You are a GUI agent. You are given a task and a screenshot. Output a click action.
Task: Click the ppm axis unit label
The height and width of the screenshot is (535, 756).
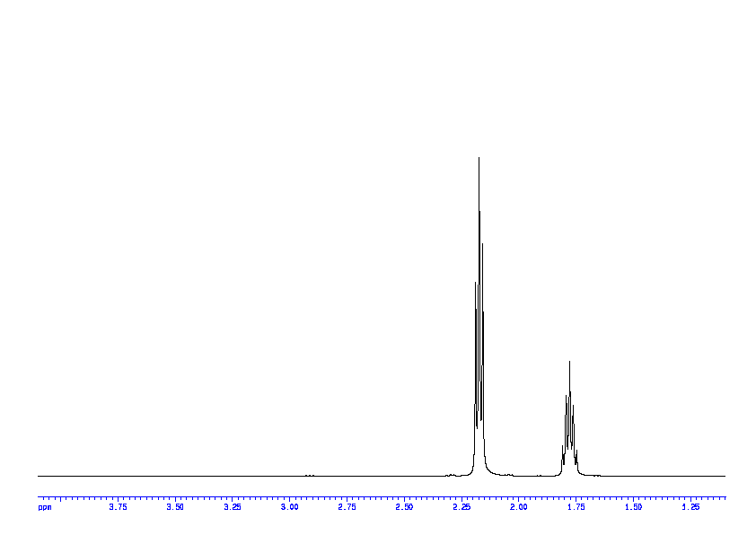(x=45, y=507)
